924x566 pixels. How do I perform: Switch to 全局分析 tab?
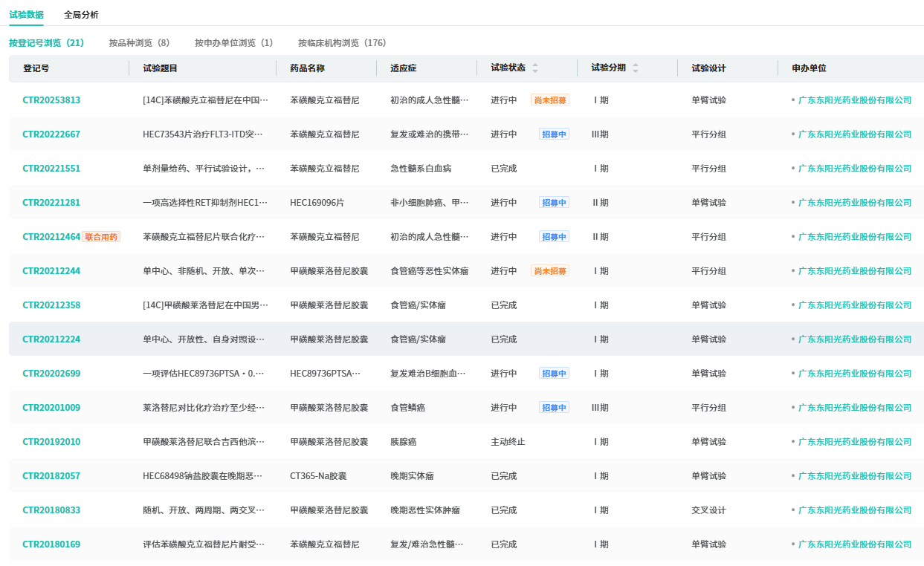tap(81, 15)
